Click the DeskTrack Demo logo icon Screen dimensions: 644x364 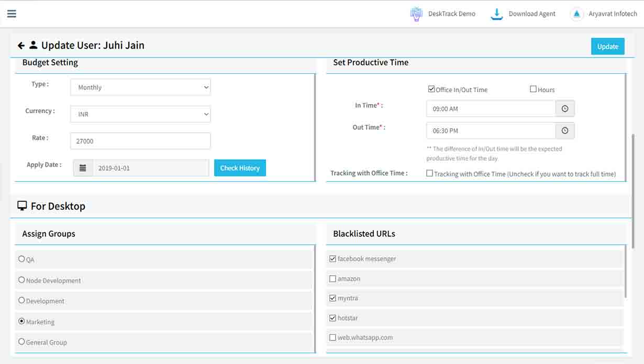416,14
